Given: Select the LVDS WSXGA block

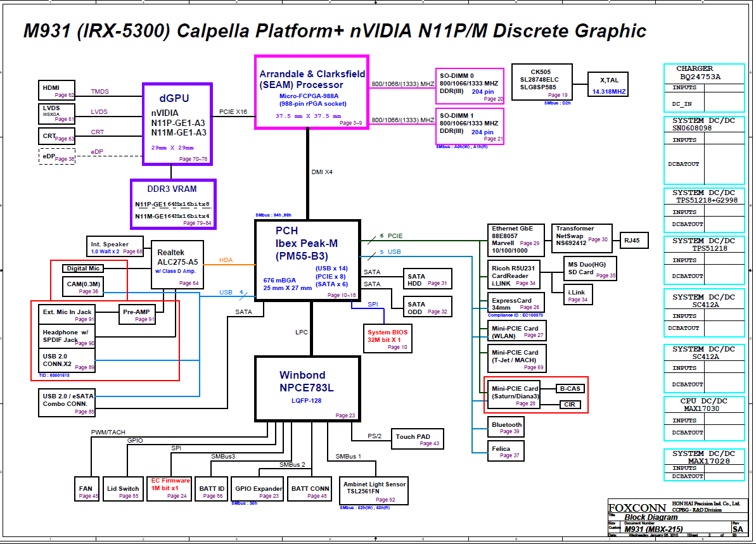Looking at the screenshot, I should point(56,114).
